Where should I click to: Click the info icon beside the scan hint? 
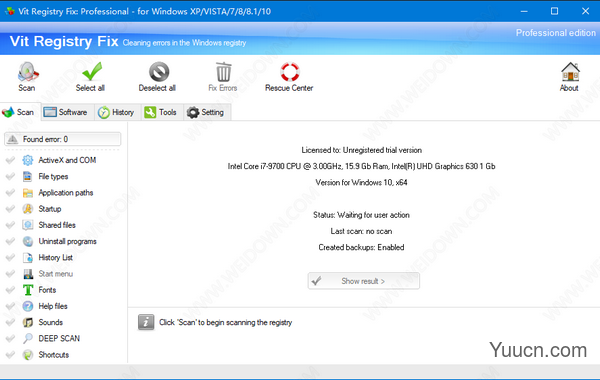tap(146, 322)
